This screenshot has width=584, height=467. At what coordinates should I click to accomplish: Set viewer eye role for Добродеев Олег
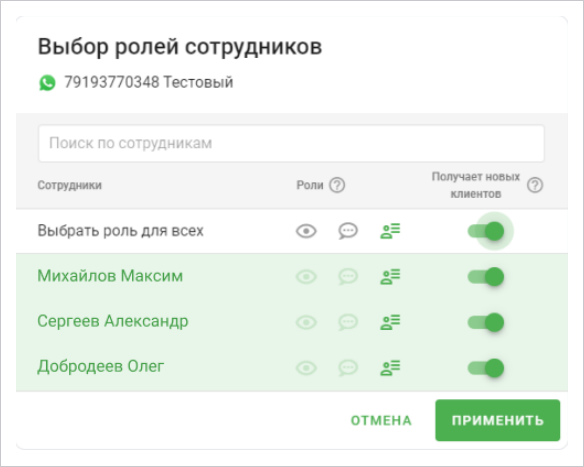306,368
